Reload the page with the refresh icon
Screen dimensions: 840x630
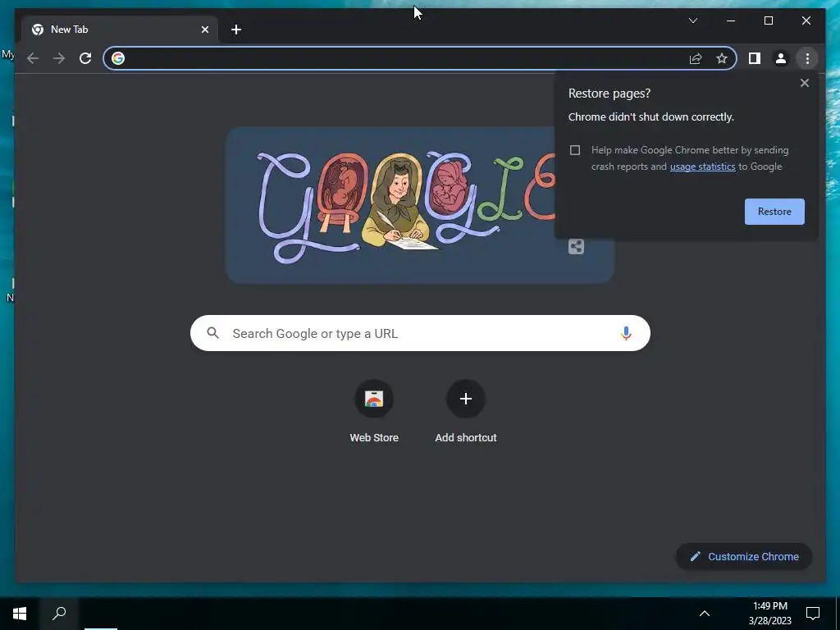[85, 58]
